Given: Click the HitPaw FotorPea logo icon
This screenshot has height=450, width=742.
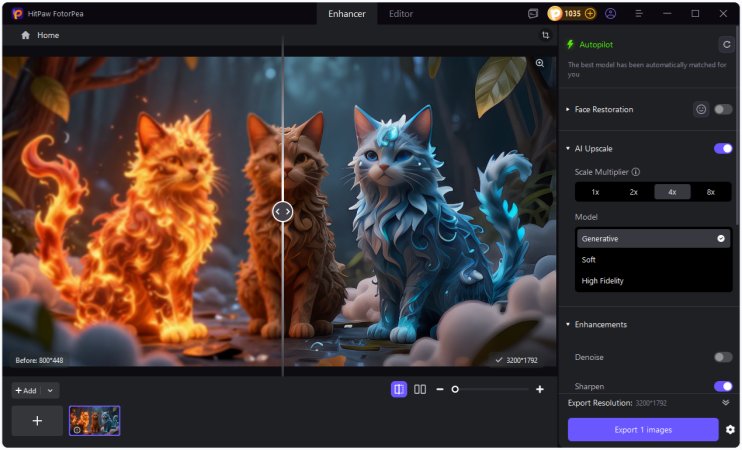Looking at the screenshot, I should (18, 14).
